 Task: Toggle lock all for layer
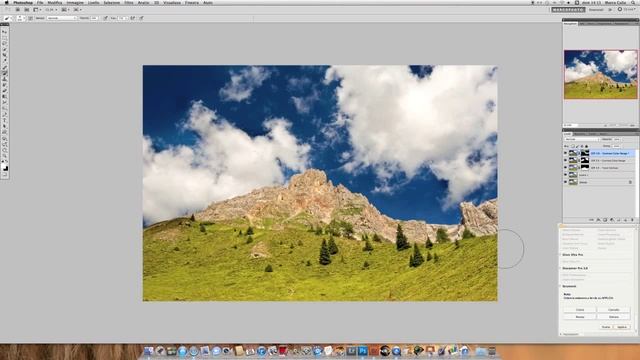tap(587, 146)
